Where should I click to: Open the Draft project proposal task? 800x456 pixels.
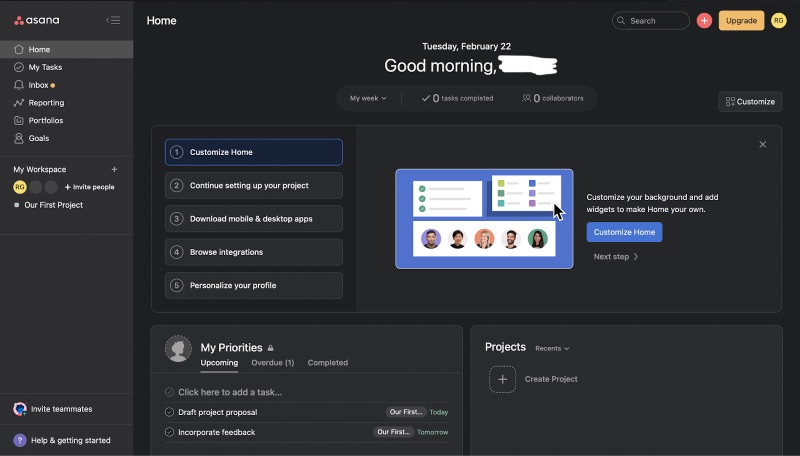[218, 412]
